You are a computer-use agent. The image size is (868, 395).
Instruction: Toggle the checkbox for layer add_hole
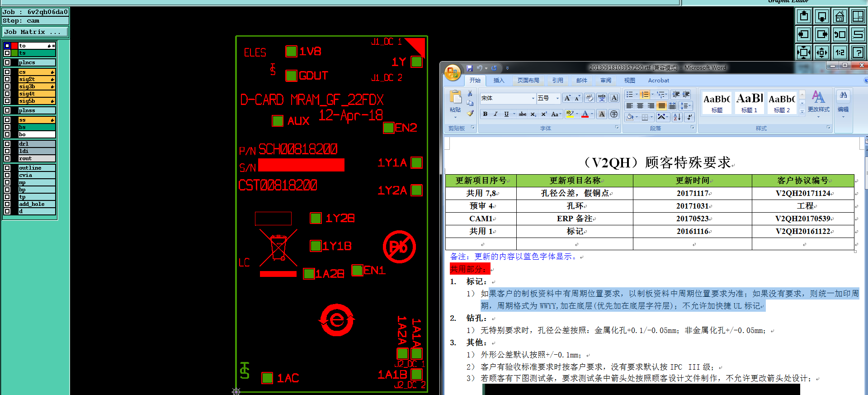pyautogui.click(x=7, y=204)
